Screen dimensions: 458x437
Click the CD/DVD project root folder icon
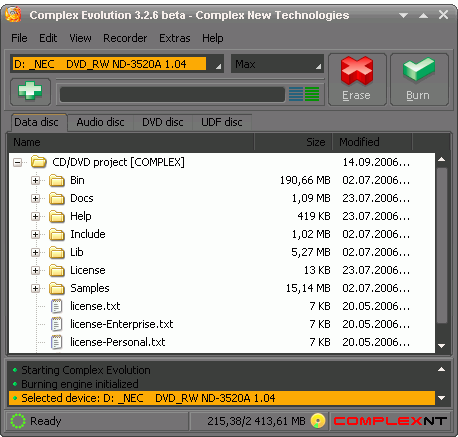(x=39, y=162)
